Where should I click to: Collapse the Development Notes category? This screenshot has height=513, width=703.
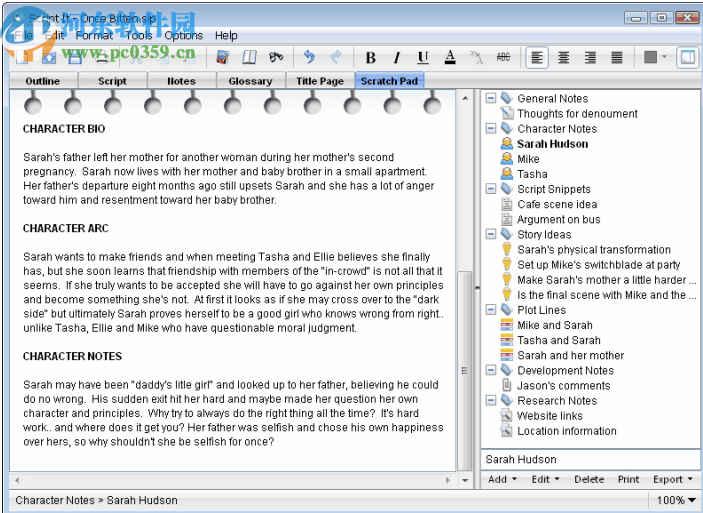coord(491,370)
